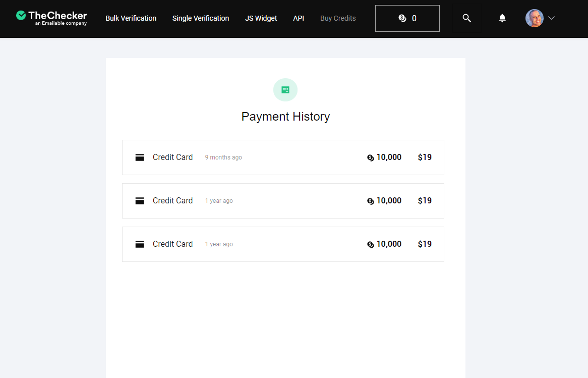Select Buy Credits in the navigation
Image resolution: width=588 pixels, height=378 pixels.
pos(338,18)
